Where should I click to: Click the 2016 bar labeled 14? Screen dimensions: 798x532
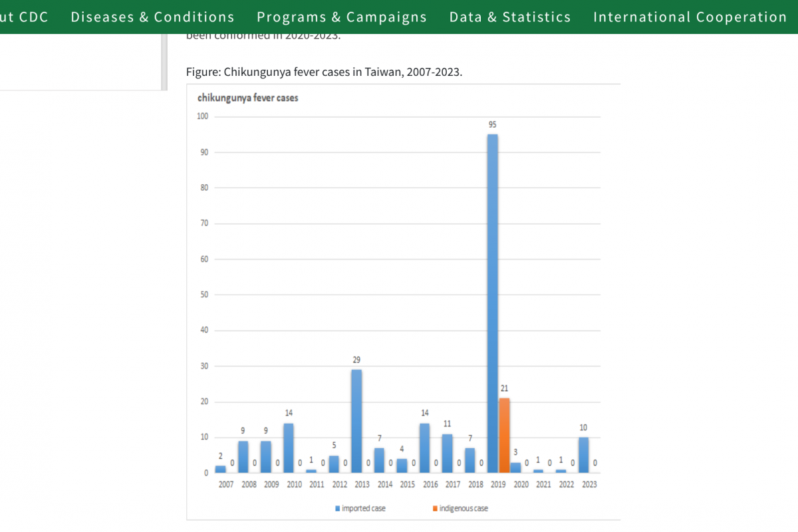click(x=424, y=448)
